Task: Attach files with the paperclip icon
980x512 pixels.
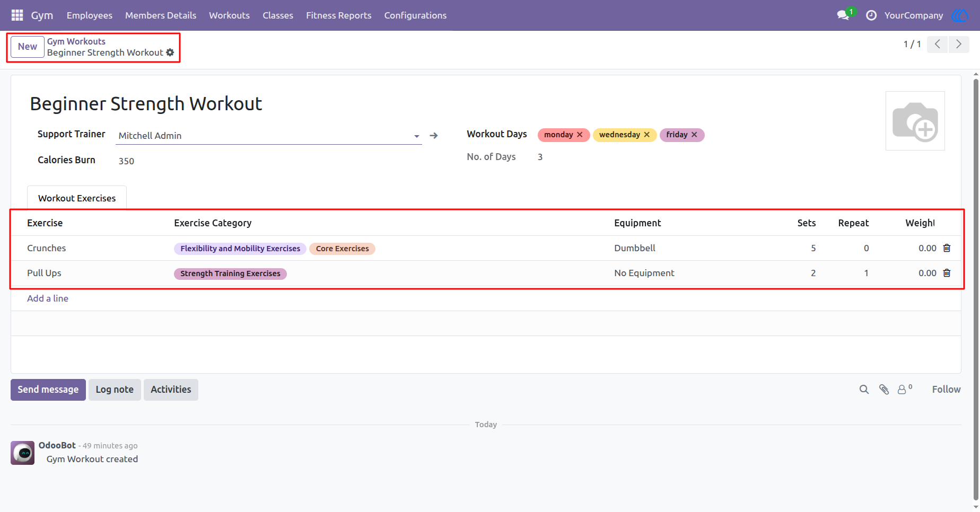Action: pyautogui.click(x=884, y=390)
